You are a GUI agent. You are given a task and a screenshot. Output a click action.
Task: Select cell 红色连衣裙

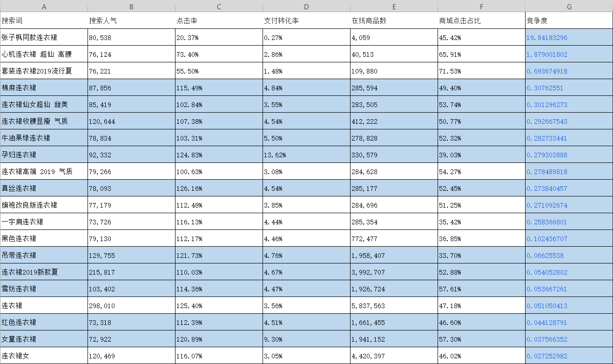click(44, 322)
